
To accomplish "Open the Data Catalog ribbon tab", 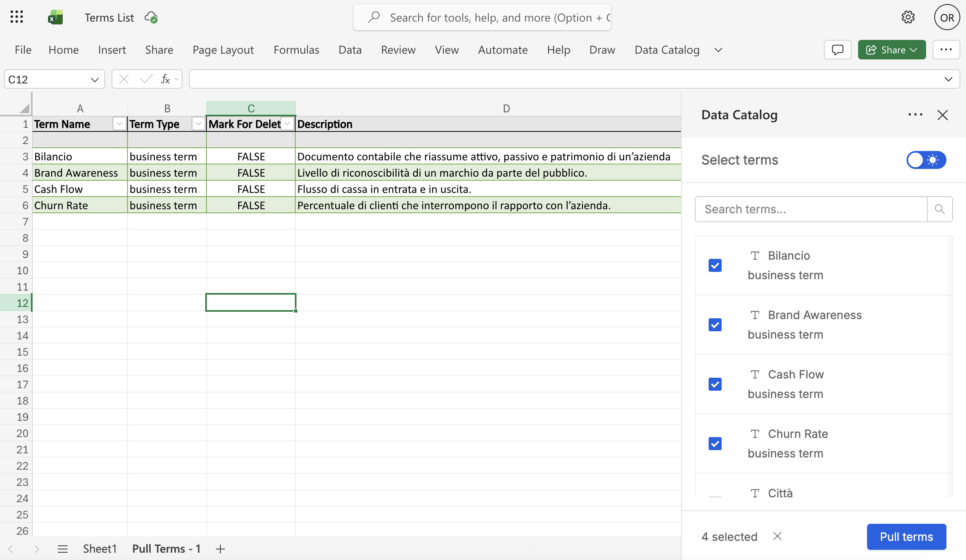I will (667, 50).
